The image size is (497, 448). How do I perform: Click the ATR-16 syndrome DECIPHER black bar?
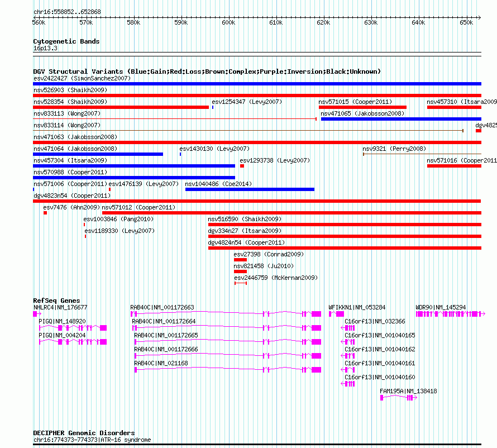pyautogui.click(x=257, y=445)
